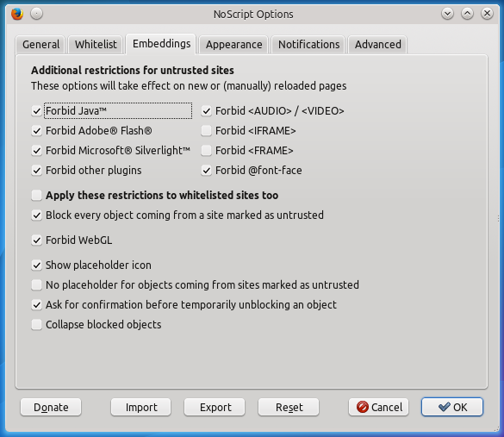Viewport: 504px width, 437px height.
Task: Click the down-arrow minimize button in title bar
Action: [447, 14]
